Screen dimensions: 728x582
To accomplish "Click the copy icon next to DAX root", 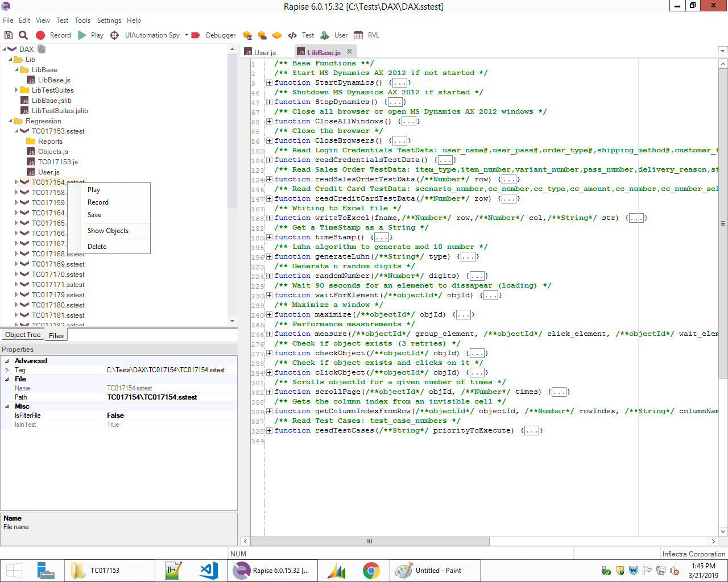I will pos(42,49).
